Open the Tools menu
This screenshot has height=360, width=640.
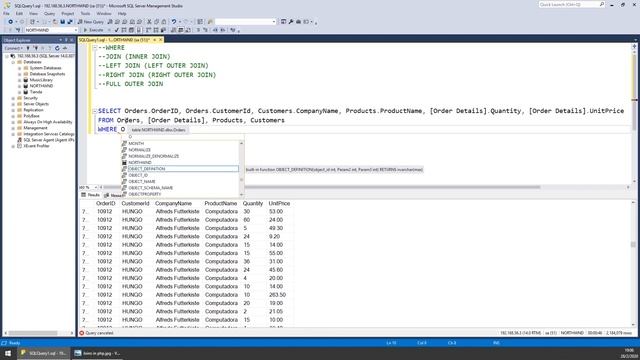point(85,13)
